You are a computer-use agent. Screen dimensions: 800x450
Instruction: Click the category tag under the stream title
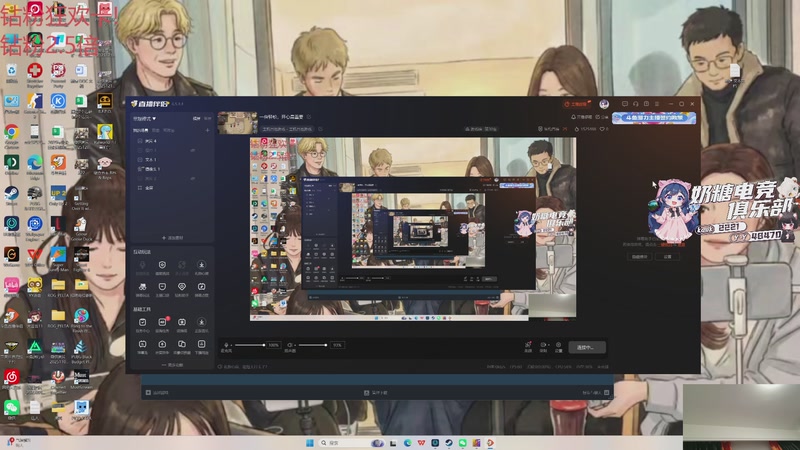pyautogui.click(x=287, y=129)
